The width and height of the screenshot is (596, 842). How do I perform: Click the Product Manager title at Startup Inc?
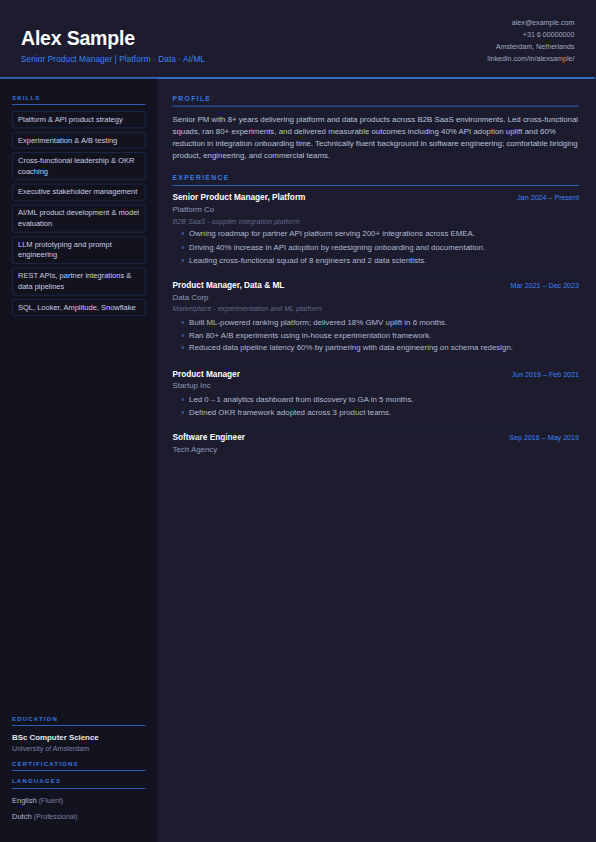[206, 374]
